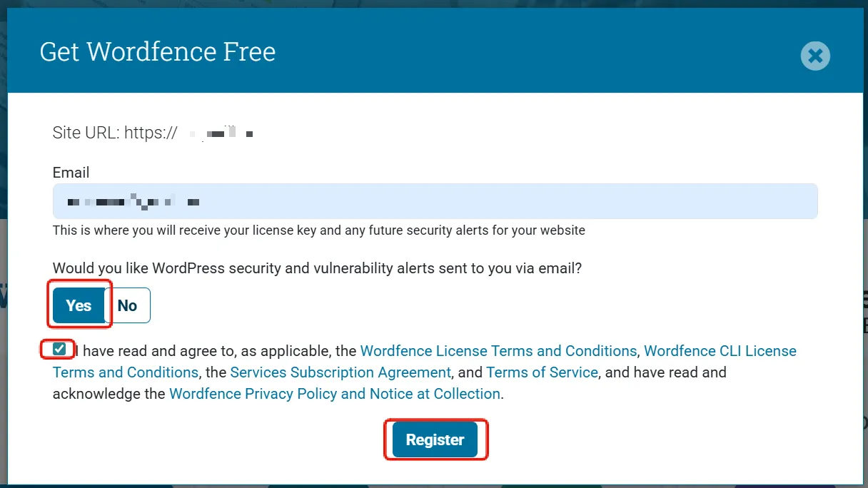The width and height of the screenshot is (868, 488).
Task: Click the dimmed background above the dialog
Action: (x=434, y=4)
